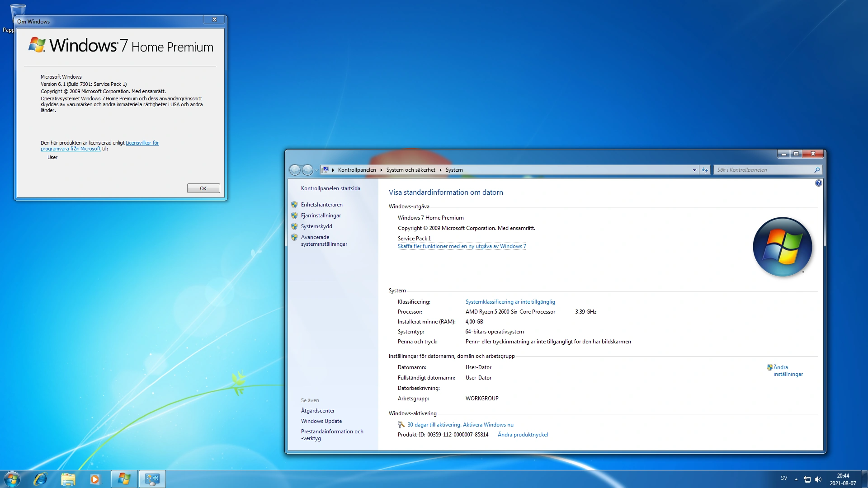Click the Windows Start orb
This screenshot has width=868, height=488.
(12, 479)
